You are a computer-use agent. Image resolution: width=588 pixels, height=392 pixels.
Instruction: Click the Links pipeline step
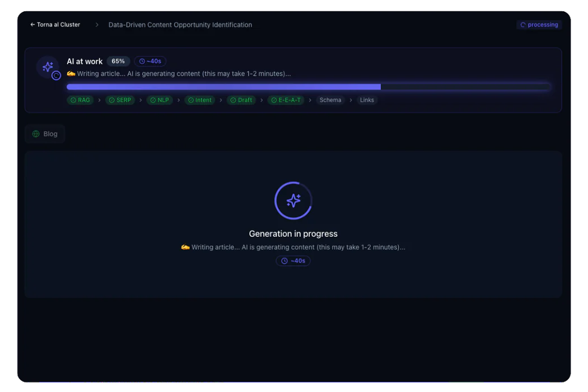[367, 100]
